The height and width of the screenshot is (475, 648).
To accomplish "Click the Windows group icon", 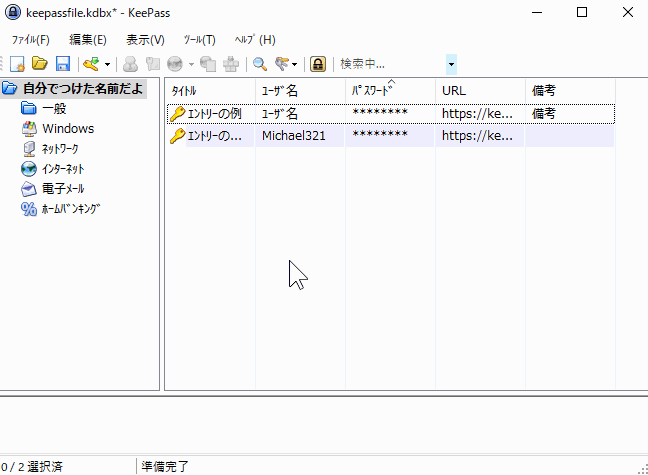I will point(29,129).
